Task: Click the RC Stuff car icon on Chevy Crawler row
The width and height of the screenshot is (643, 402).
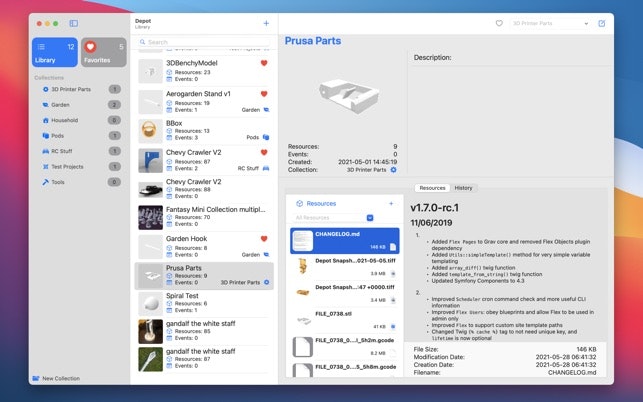Action: coord(266,168)
